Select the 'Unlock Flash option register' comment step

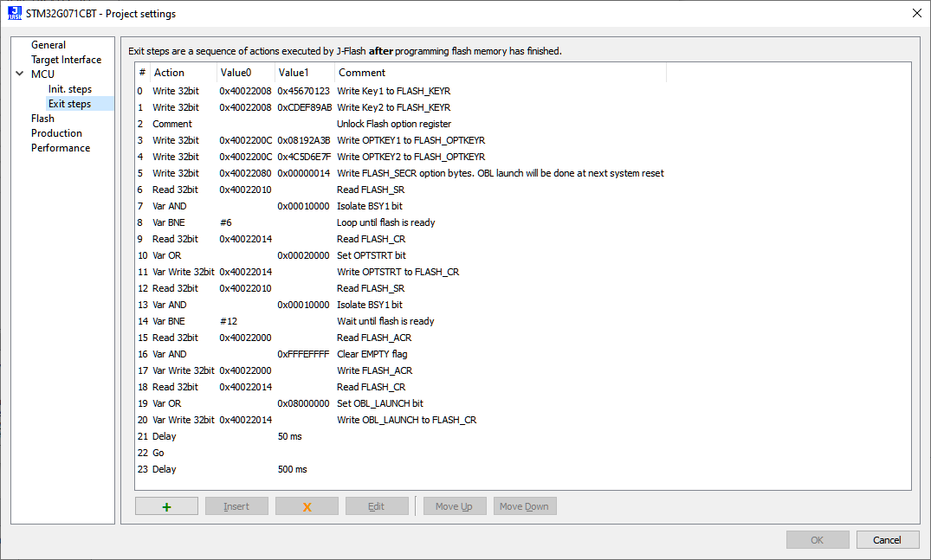pyautogui.click(x=401, y=124)
